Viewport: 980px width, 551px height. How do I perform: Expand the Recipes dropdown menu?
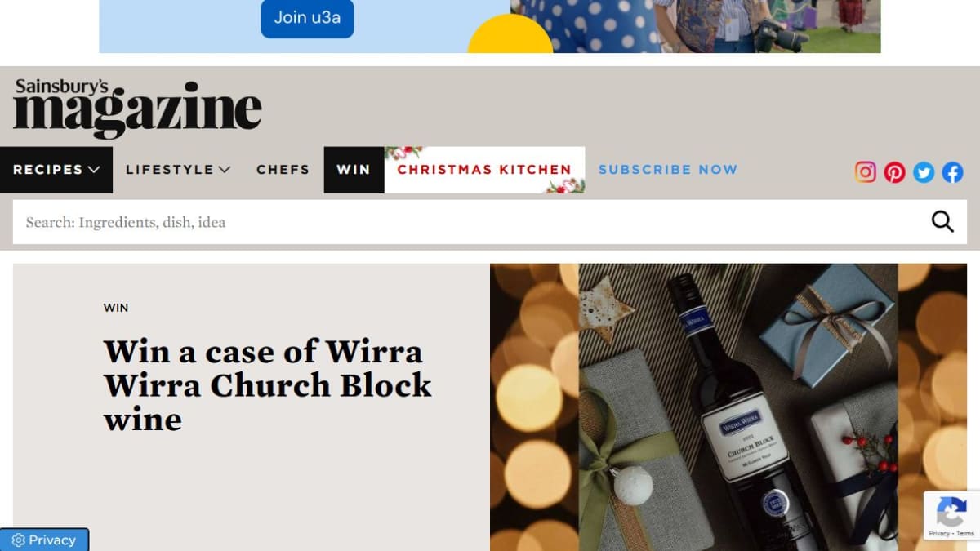click(x=56, y=170)
